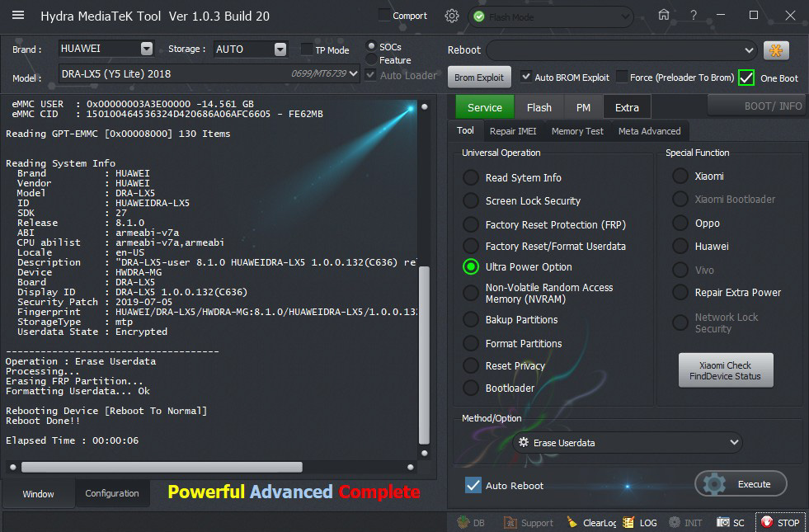Image resolution: width=809 pixels, height=532 pixels.
Task: Open the Configuration tab
Action: pos(112,493)
